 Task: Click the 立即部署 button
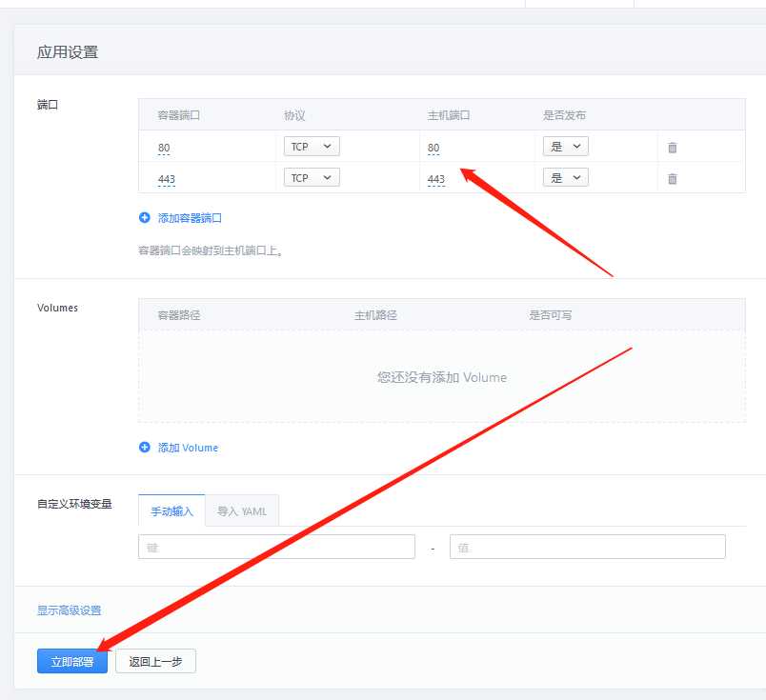[72, 661]
